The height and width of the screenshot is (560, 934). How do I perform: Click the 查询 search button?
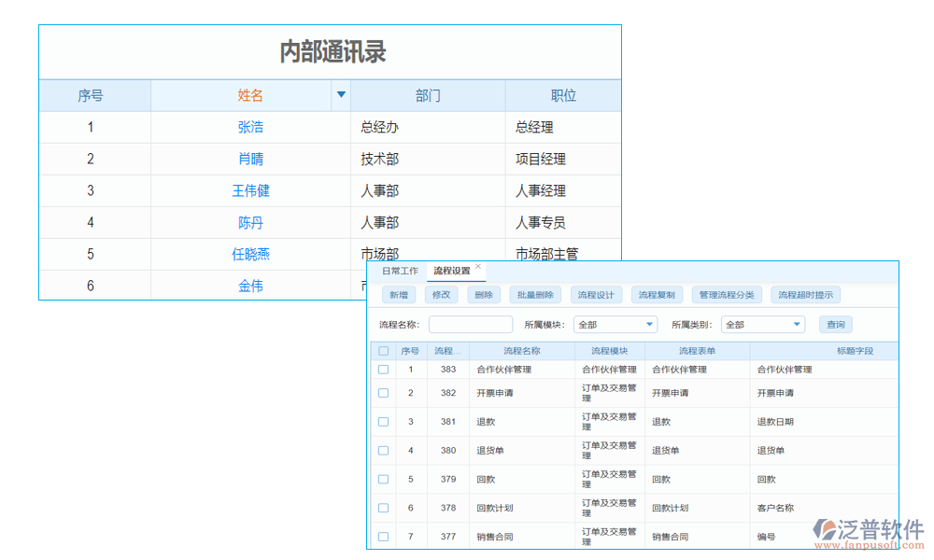(834, 324)
